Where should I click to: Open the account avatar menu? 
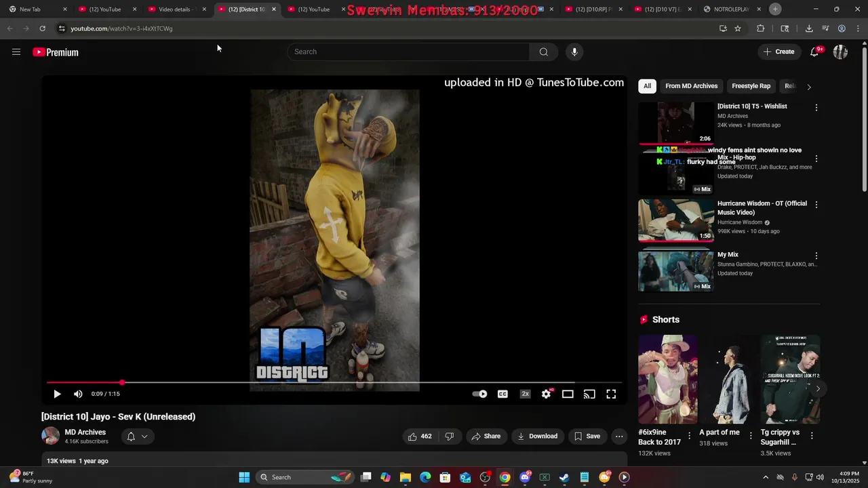click(x=840, y=52)
